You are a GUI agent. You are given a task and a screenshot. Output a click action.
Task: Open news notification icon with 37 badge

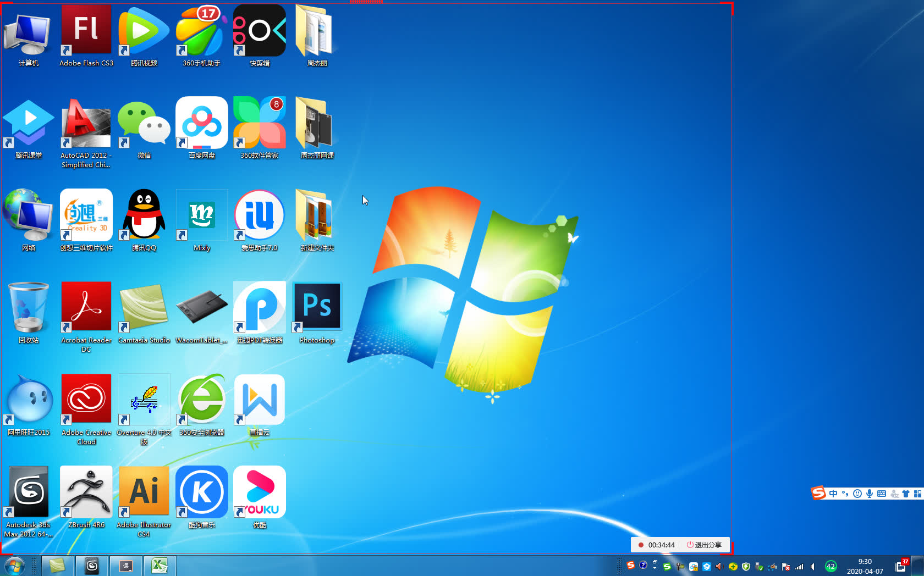(x=901, y=566)
